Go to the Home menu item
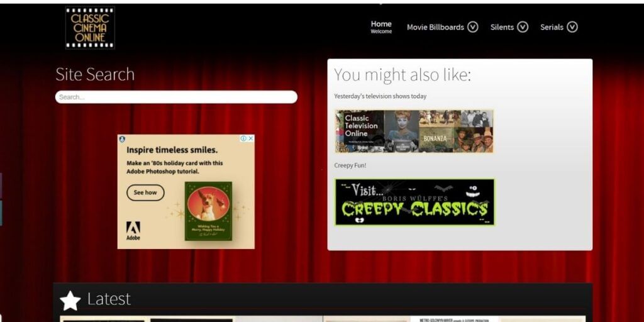The image size is (644, 322). click(381, 26)
